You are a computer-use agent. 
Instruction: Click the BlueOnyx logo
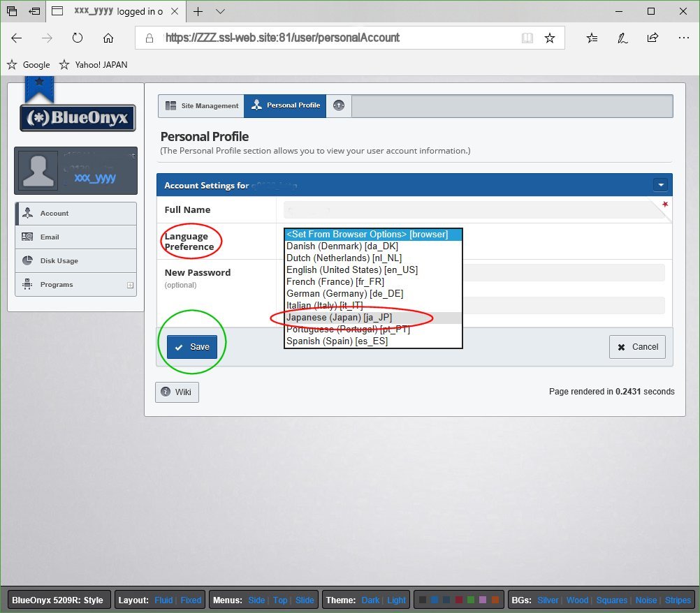(77, 118)
